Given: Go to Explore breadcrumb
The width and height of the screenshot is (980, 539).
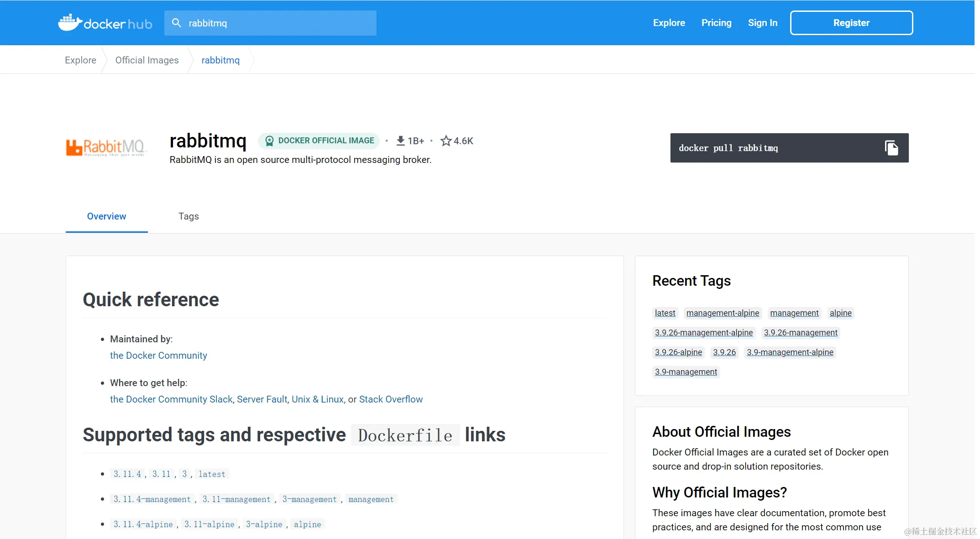Looking at the screenshot, I should (x=80, y=60).
